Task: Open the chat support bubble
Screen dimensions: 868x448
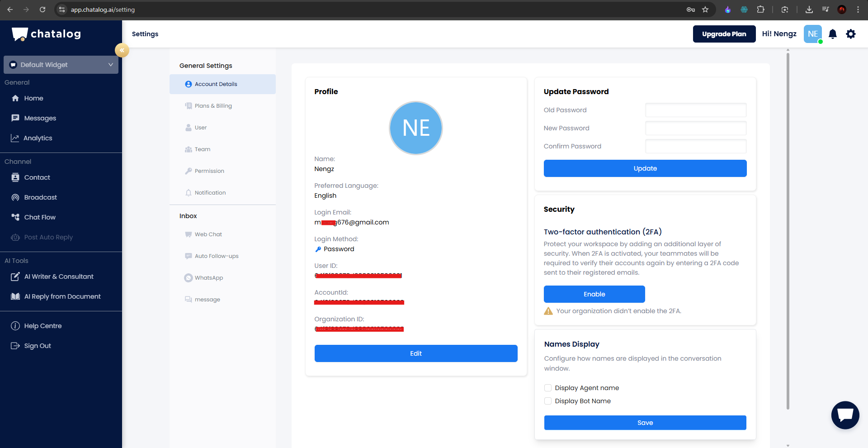Action: click(845, 415)
